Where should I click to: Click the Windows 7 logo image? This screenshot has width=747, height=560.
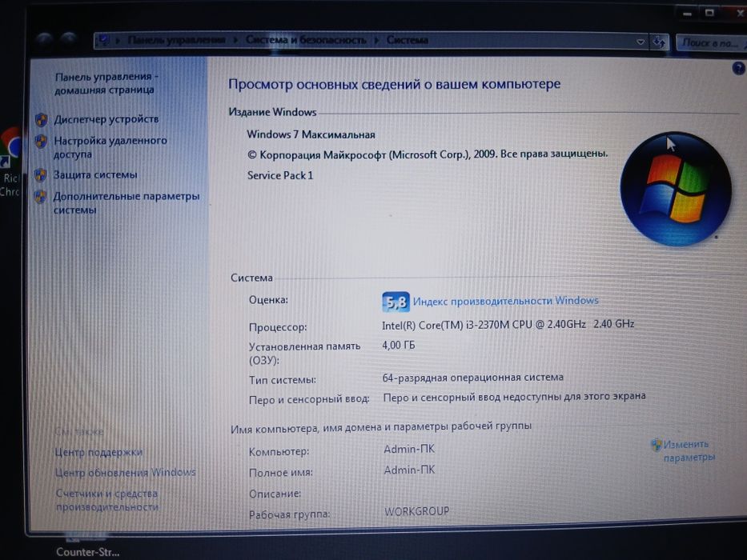[676, 189]
